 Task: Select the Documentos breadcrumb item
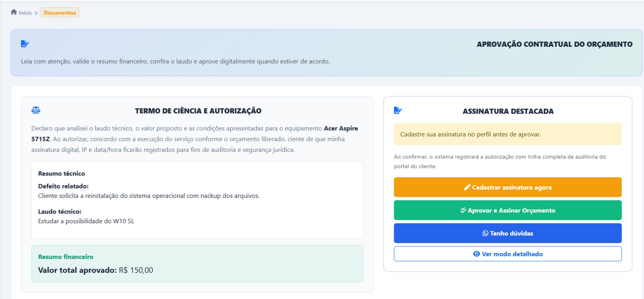point(60,12)
